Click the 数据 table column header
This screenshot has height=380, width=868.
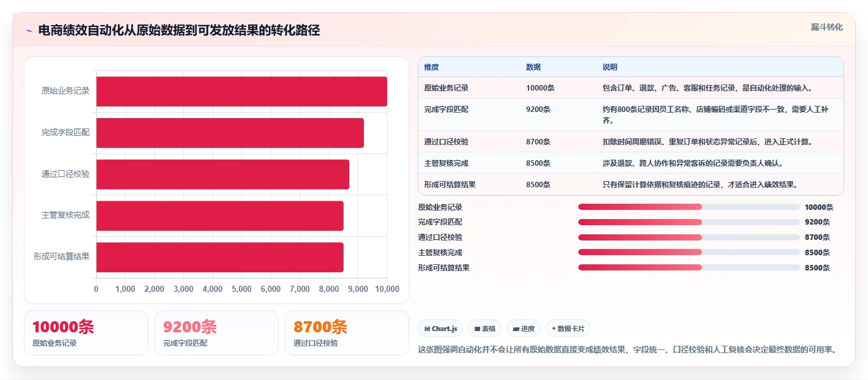coord(533,67)
